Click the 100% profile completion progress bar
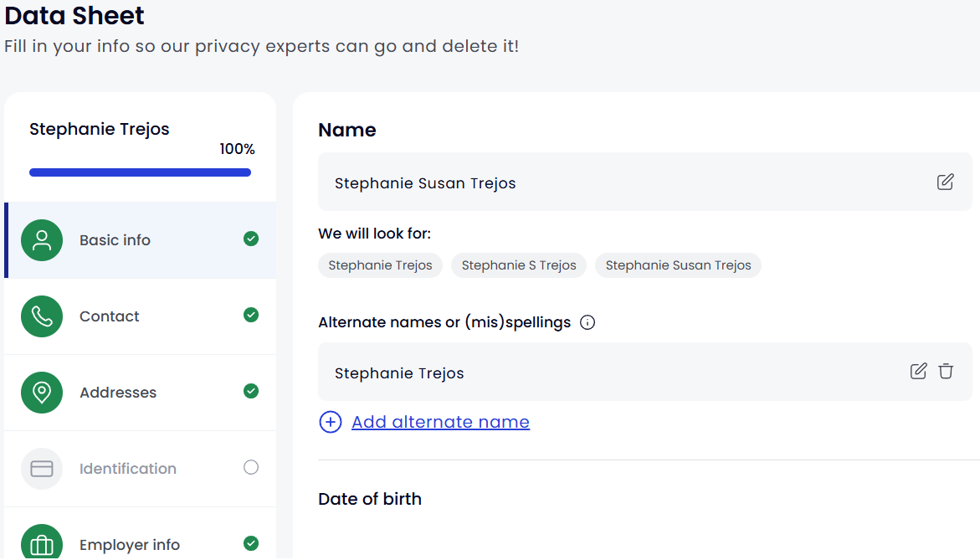 pos(140,172)
